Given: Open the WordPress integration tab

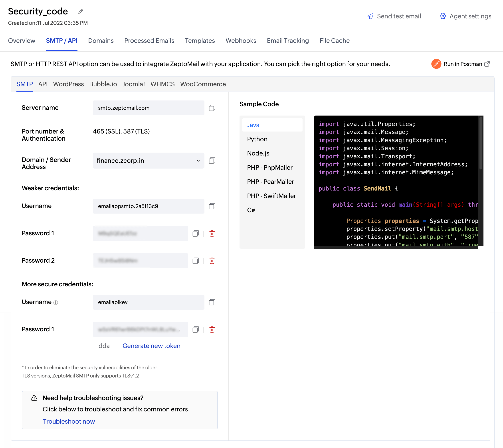Looking at the screenshot, I should (68, 84).
